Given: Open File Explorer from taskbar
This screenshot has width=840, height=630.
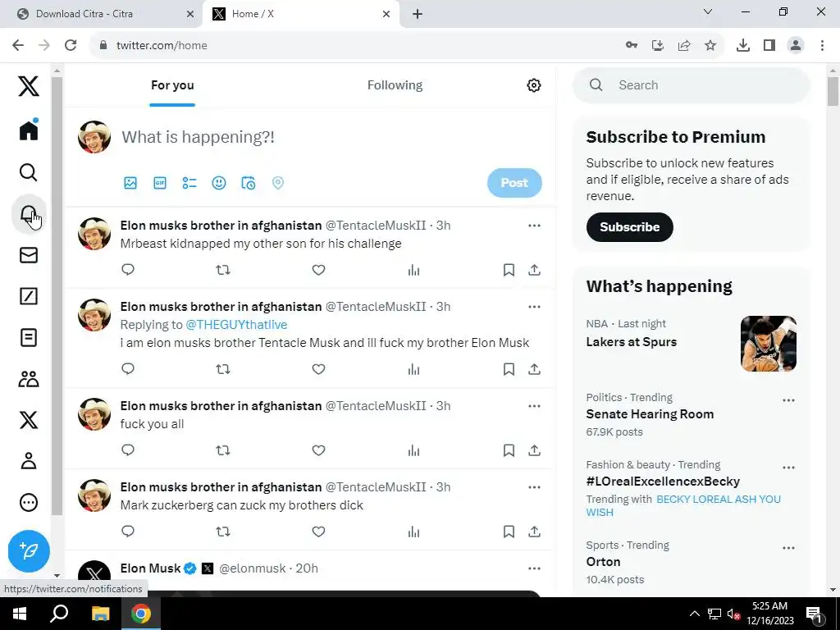Looking at the screenshot, I should (x=100, y=614).
